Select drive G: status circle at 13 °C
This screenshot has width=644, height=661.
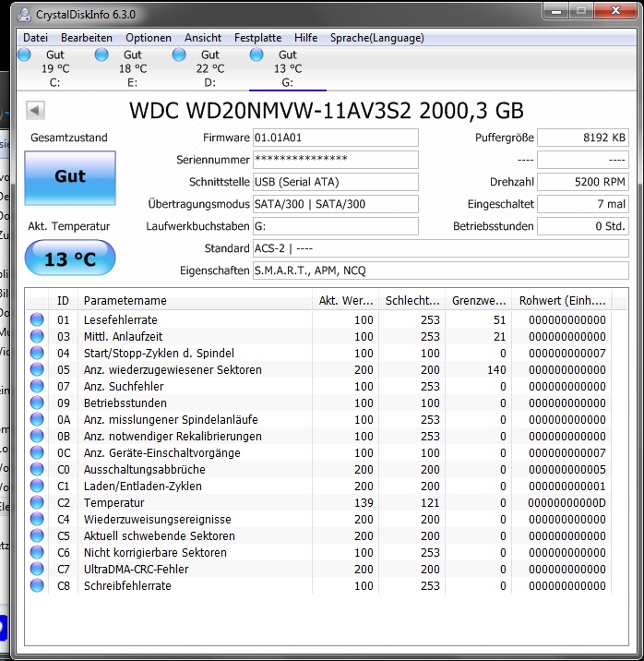[x=256, y=54]
